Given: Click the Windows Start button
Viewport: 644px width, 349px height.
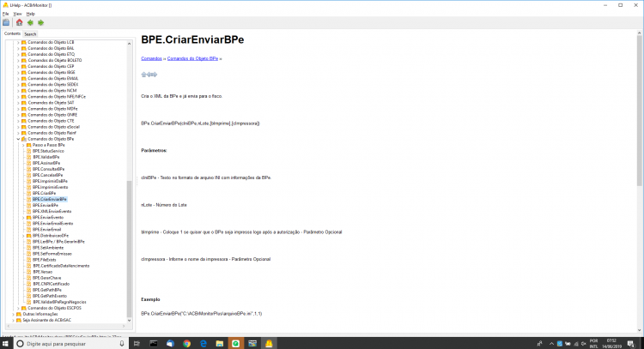Looking at the screenshot, I should point(6,343).
